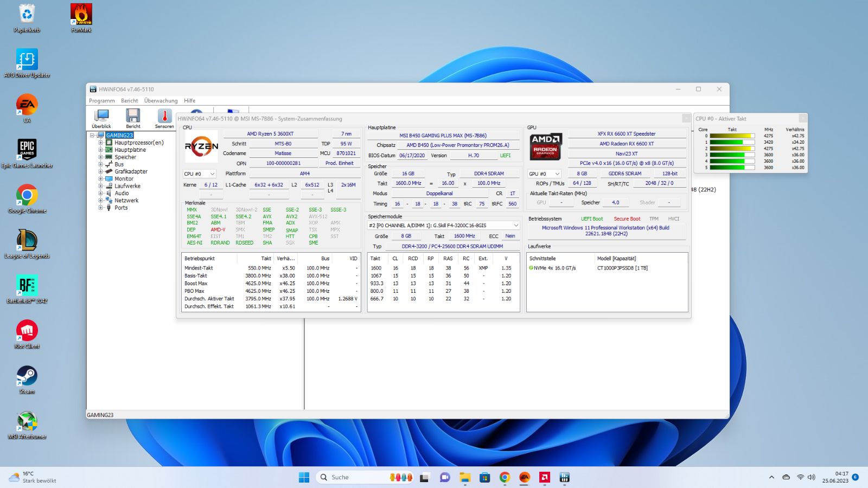The image size is (868, 488).
Task: Click the Hauptplatine board icon
Action: click(108, 150)
